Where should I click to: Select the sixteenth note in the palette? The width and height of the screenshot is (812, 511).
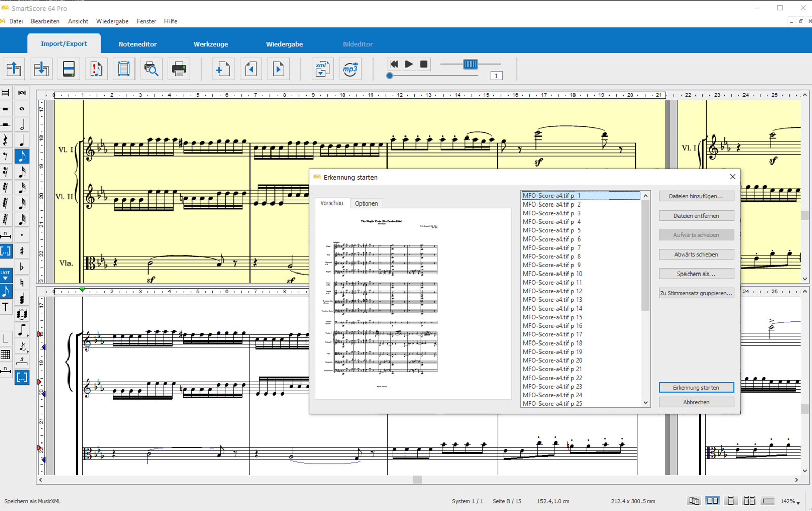click(22, 172)
